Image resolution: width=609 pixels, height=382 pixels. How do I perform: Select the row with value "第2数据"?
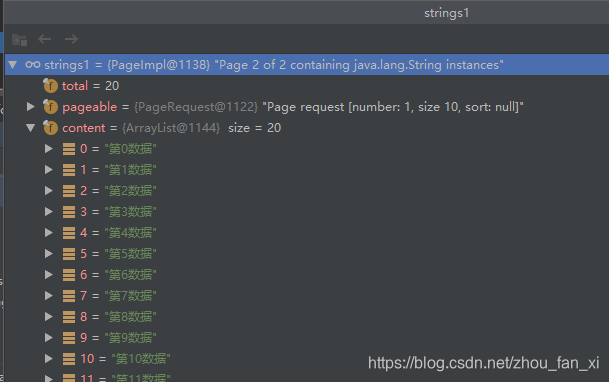(x=307, y=190)
